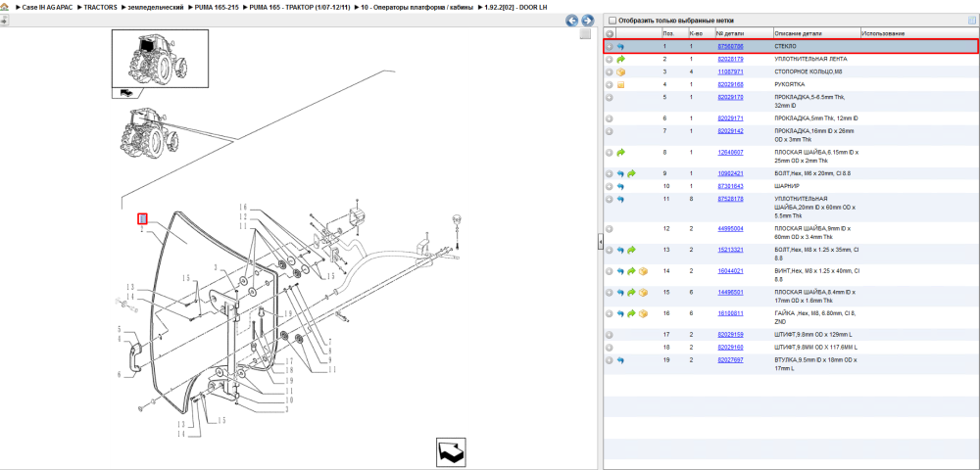Click the note icon in РУКОЯТКА row
Viewport: 980px width, 470px height.
620,84
